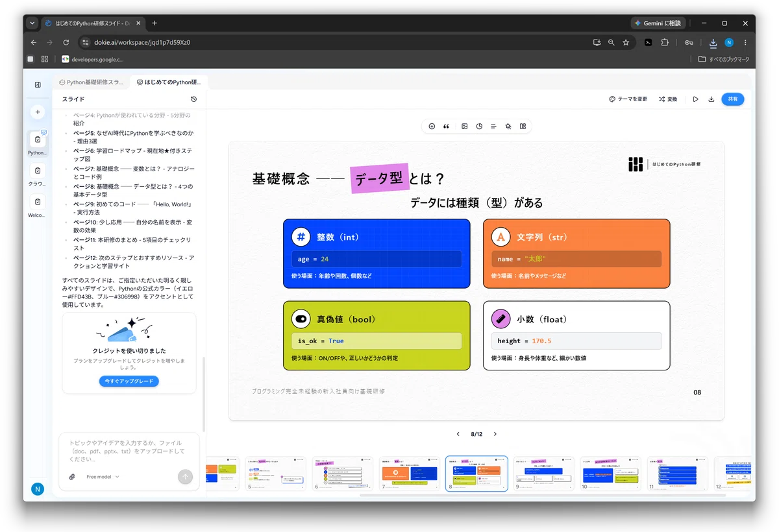The width and height of the screenshot is (779, 532).
Task: Open the history clock icon in スライド panel
Action: point(193,99)
